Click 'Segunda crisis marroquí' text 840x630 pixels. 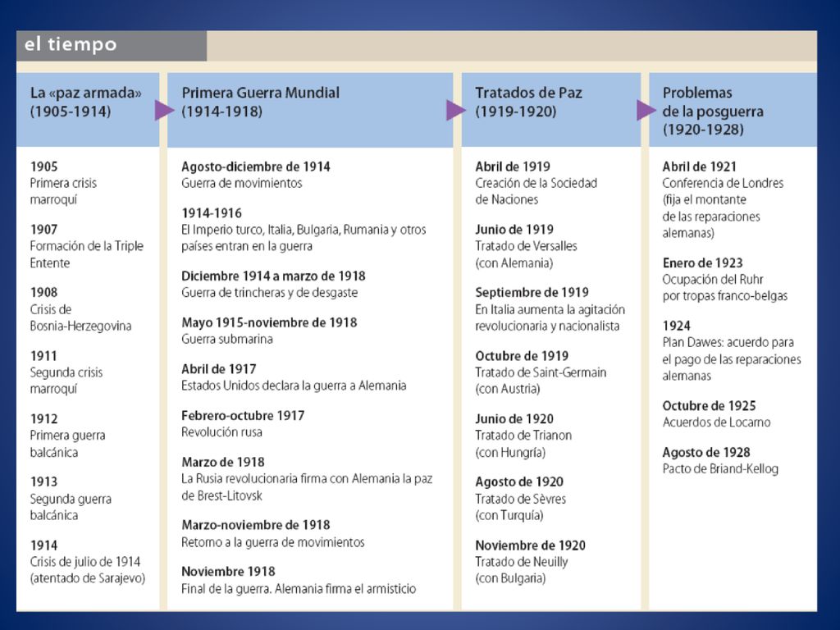pyautogui.click(x=66, y=381)
